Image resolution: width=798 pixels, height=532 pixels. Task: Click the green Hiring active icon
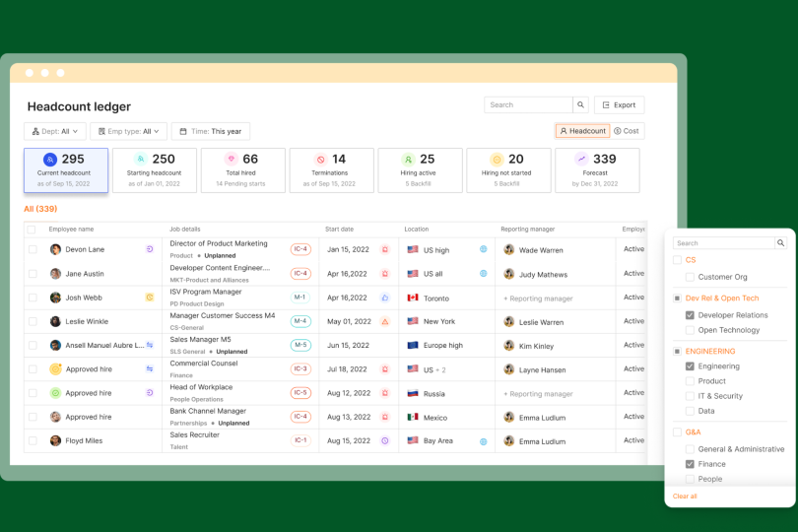pos(408,160)
